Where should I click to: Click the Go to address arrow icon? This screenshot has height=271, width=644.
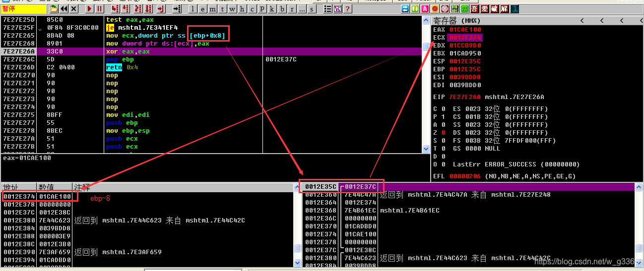click(x=177, y=8)
